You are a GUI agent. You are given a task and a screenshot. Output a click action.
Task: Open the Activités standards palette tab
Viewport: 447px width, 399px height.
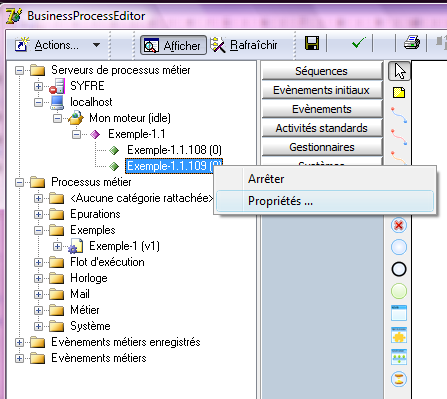click(322, 128)
